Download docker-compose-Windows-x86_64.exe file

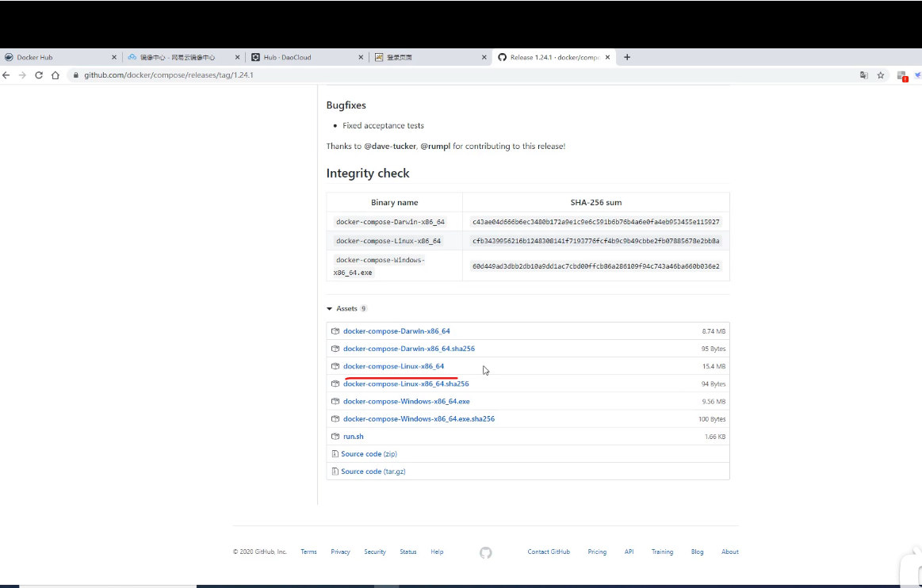pos(406,402)
